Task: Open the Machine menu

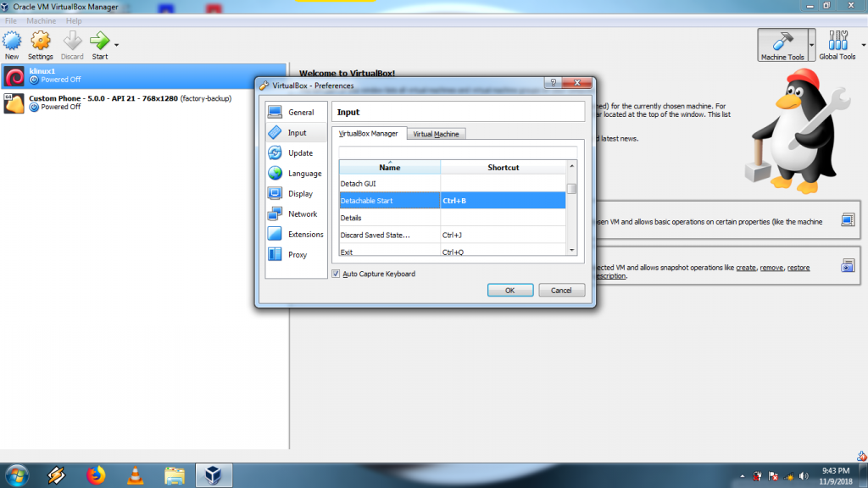Action: click(41, 21)
